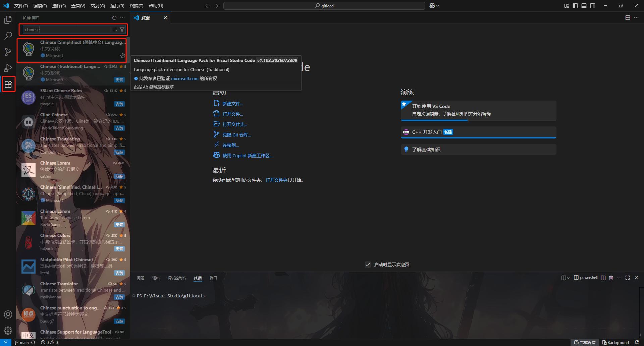Expand the Copilot dropdown chevron
The height and width of the screenshot is (346, 644).
pos(438,6)
